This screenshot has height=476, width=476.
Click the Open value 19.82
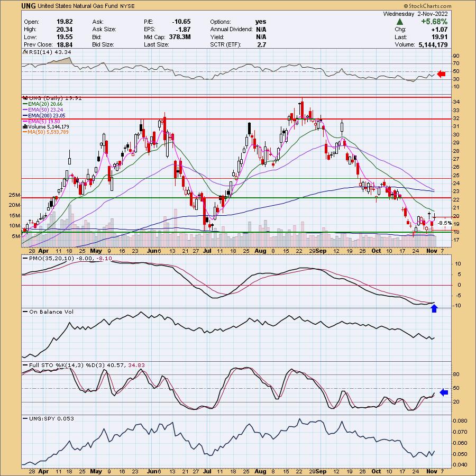[65, 22]
